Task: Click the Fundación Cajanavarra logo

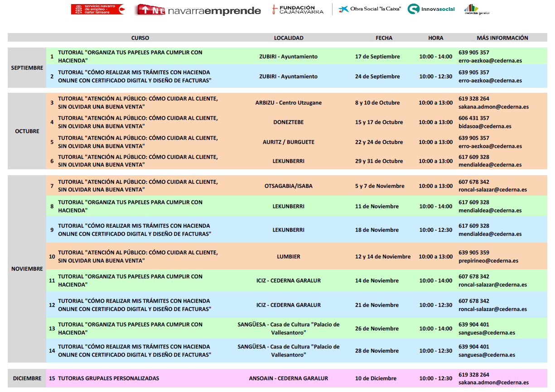Action: pyautogui.click(x=298, y=10)
